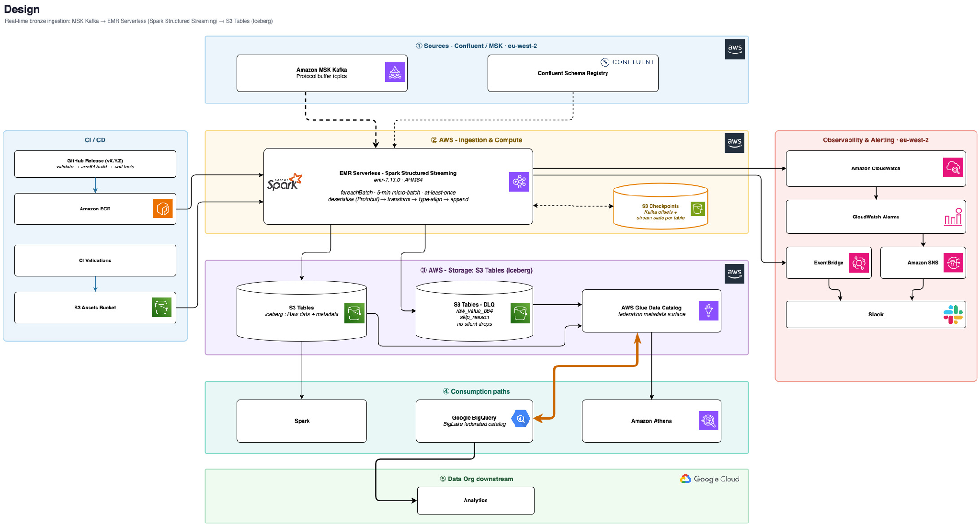Click the Amazon Athena purple icon

[708, 421]
